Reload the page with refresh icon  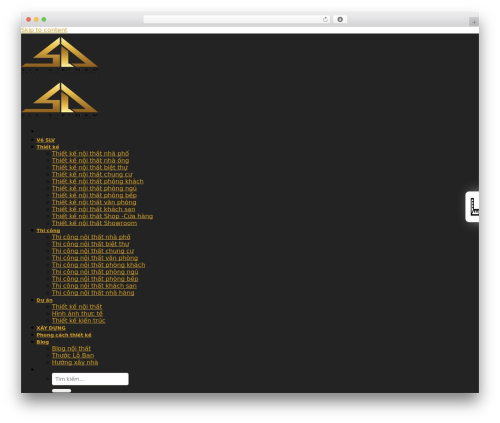pyautogui.click(x=325, y=19)
